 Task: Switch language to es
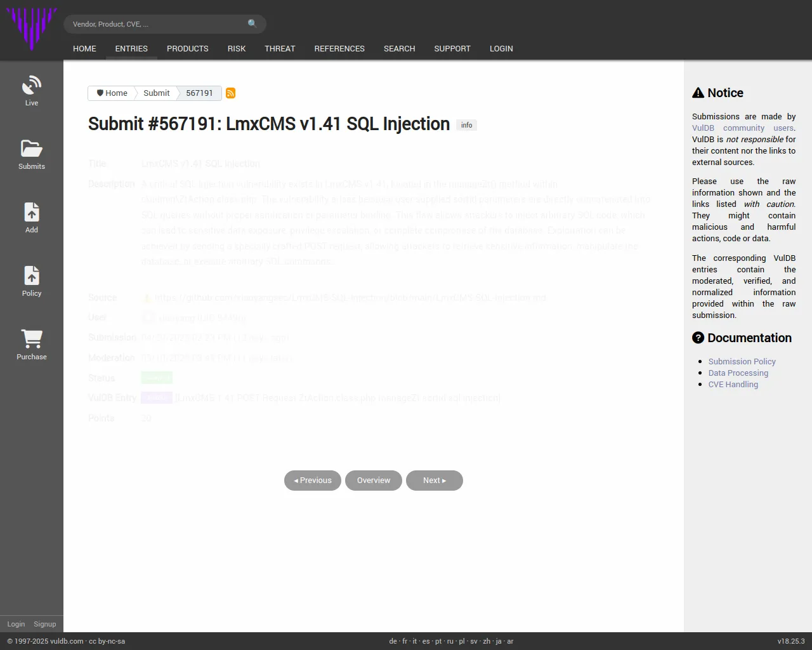(426, 641)
